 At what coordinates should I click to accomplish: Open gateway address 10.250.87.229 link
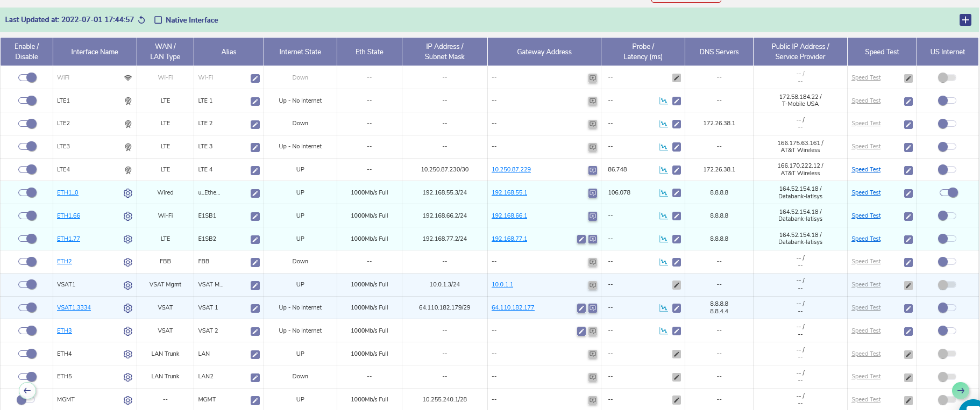[511, 170]
